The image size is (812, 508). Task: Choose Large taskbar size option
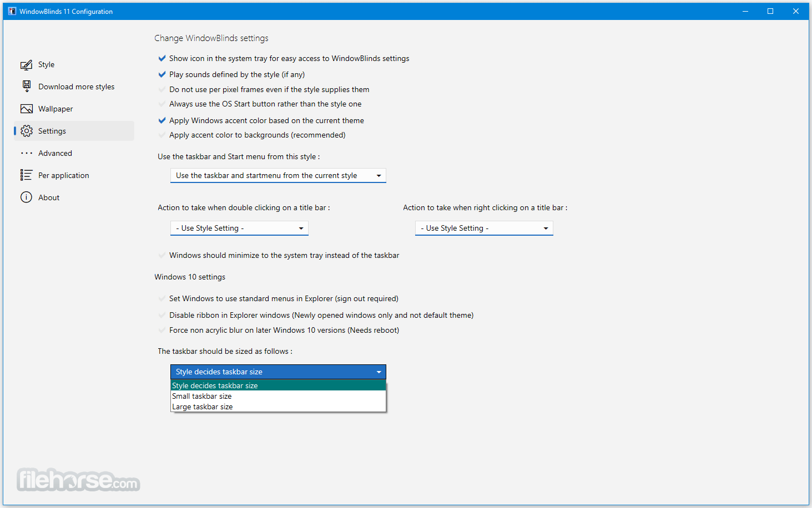click(x=278, y=407)
